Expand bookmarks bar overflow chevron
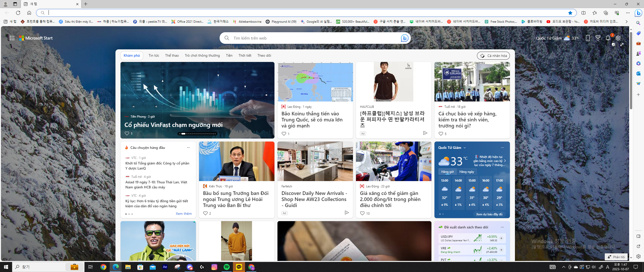 pyautogui.click(x=626, y=22)
